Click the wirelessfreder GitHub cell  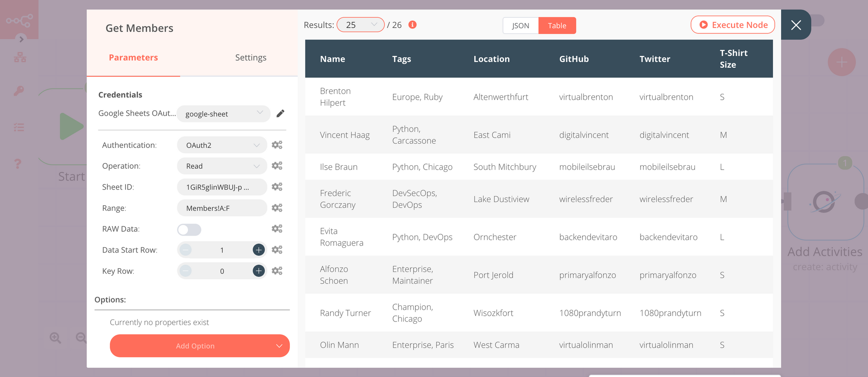(586, 199)
